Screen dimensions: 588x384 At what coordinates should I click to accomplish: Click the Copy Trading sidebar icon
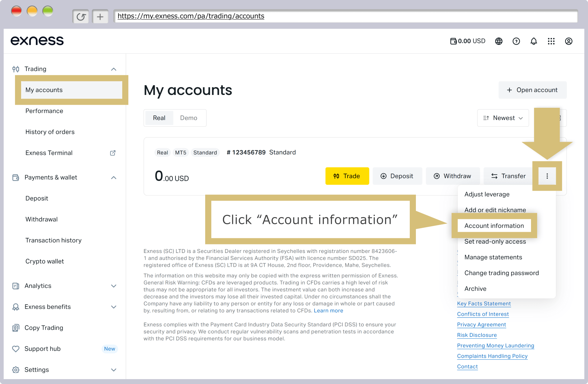[16, 328]
